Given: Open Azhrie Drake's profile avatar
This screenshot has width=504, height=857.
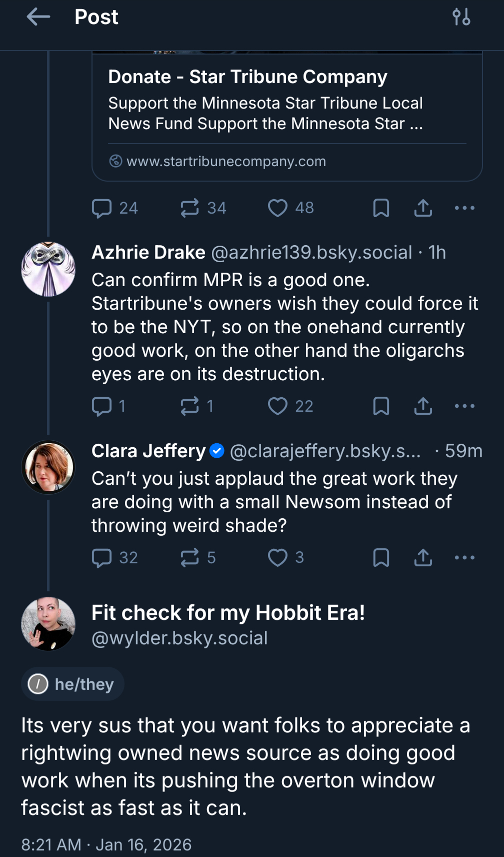Looking at the screenshot, I should coord(48,269).
